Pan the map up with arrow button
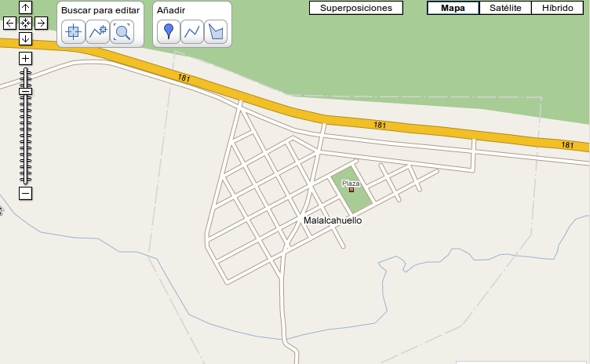Screen dimensions: 590x364 pyautogui.click(x=25, y=8)
